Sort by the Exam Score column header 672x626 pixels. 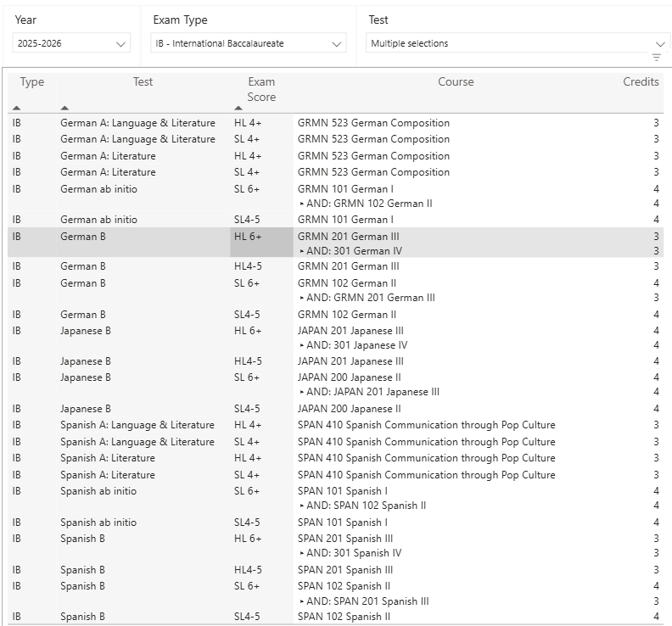(x=261, y=89)
